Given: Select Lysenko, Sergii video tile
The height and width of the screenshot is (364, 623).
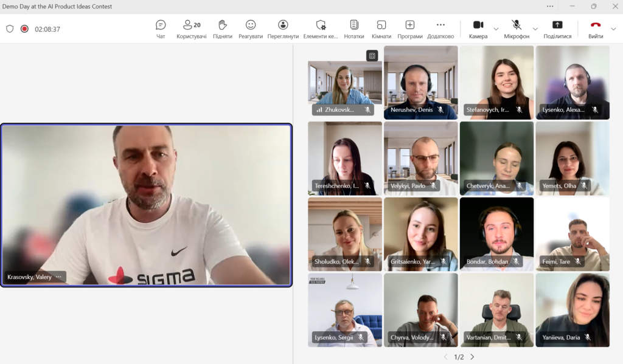Looking at the screenshot, I should click(345, 310).
